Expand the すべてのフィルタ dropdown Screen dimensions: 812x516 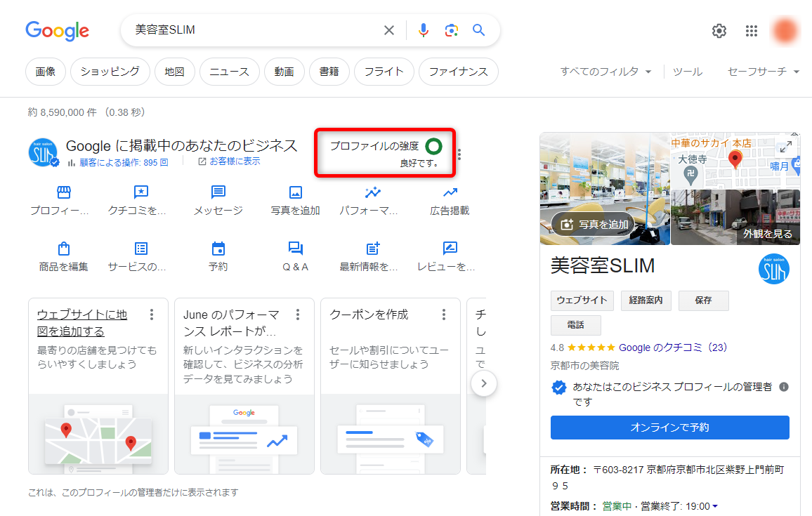point(605,72)
